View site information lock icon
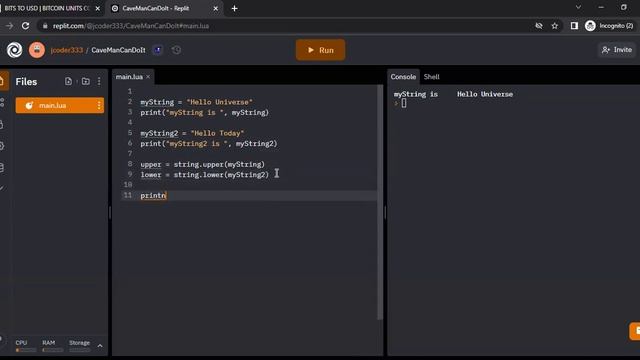The image size is (640, 360). coord(45,26)
